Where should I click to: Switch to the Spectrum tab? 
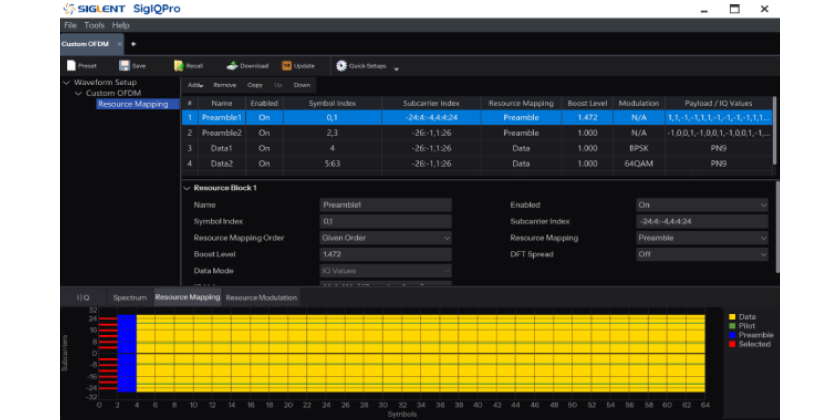[129, 298]
